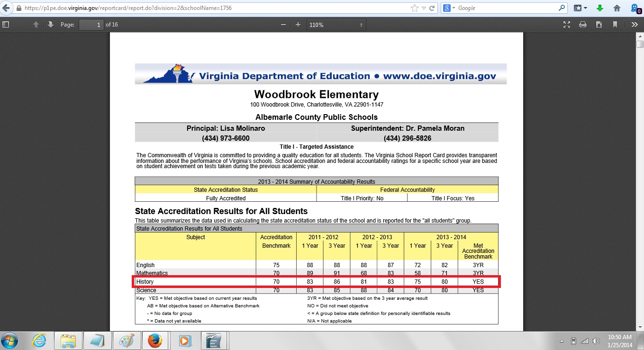
Task: Switch PDF viewer to presentation mode
Action: tap(566, 25)
